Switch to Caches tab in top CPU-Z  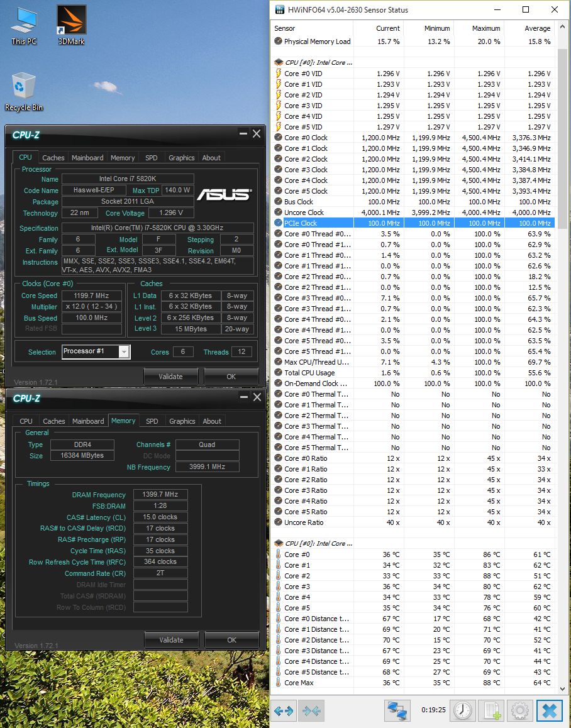click(53, 158)
